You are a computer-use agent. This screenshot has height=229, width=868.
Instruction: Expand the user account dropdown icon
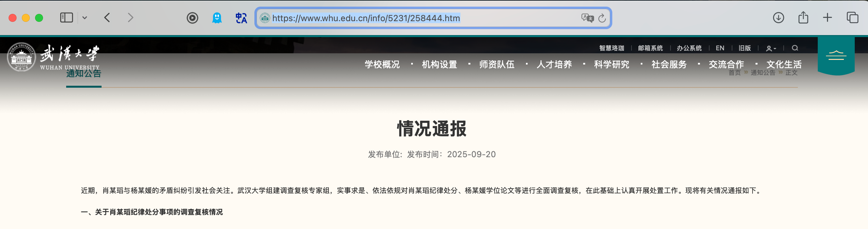tap(771, 48)
